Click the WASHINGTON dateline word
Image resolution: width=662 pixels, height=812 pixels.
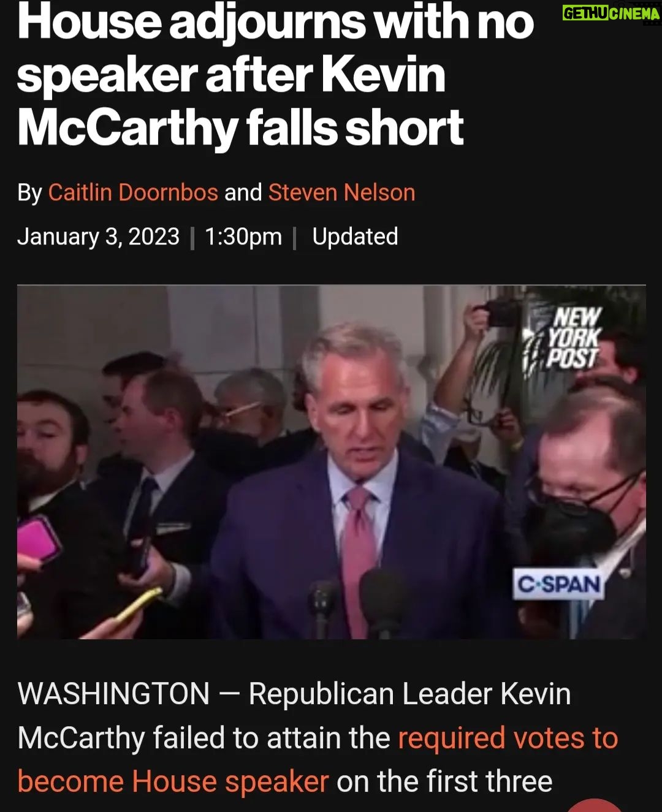114,694
